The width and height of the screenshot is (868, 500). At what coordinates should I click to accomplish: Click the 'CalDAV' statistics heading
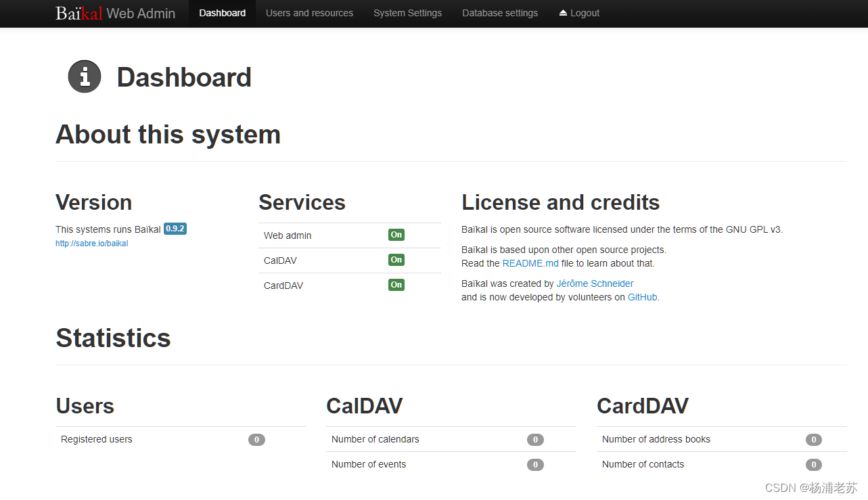point(364,406)
